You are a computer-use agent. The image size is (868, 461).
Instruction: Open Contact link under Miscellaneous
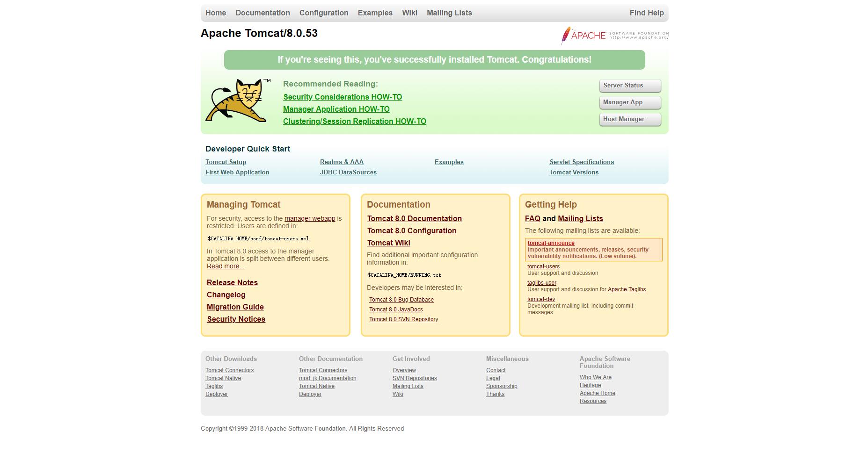point(496,370)
